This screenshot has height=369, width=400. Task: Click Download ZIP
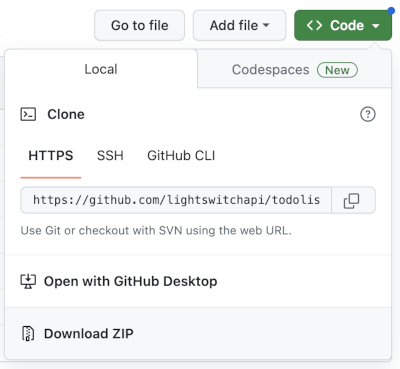click(198, 334)
